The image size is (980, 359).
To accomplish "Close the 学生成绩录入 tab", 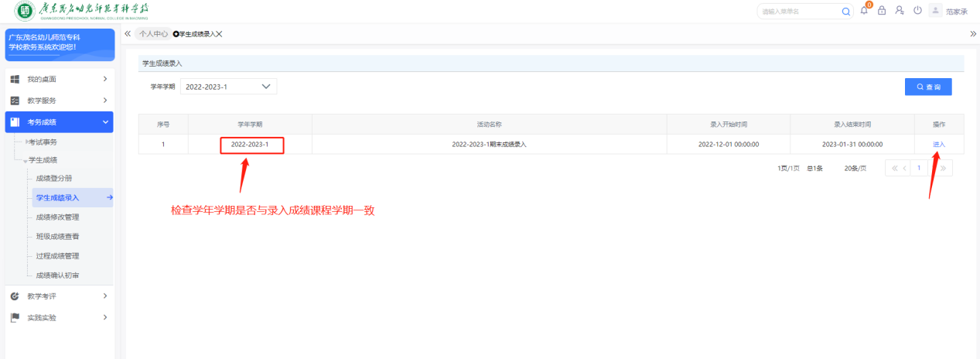I will 220,34.
